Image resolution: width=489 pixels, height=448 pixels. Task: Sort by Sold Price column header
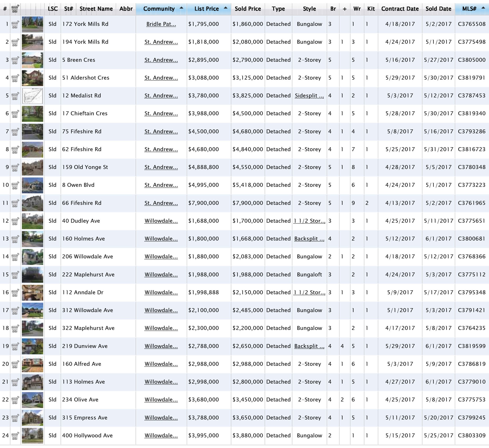coord(248,9)
